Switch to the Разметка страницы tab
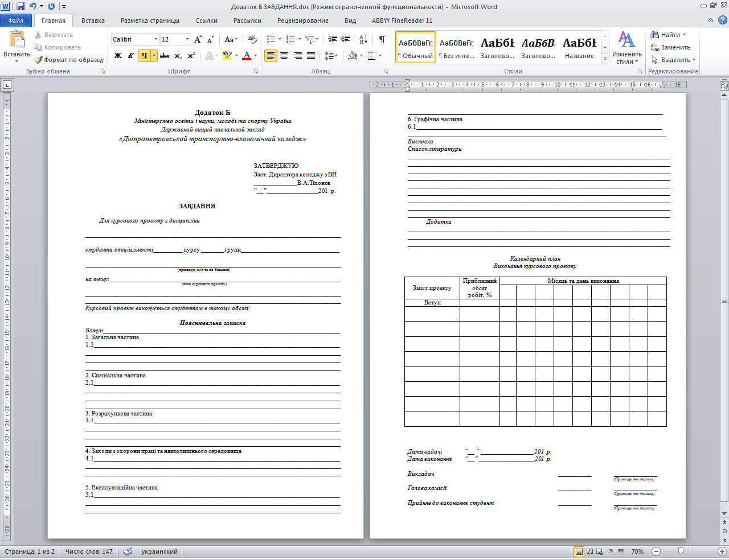The width and height of the screenshot is (729, 560). click(150, 20)
